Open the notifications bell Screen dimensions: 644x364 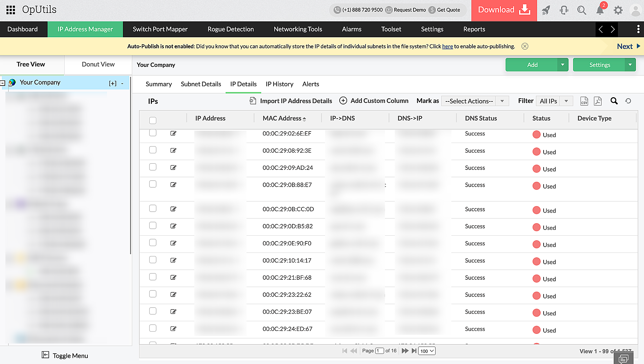point(600,10)
